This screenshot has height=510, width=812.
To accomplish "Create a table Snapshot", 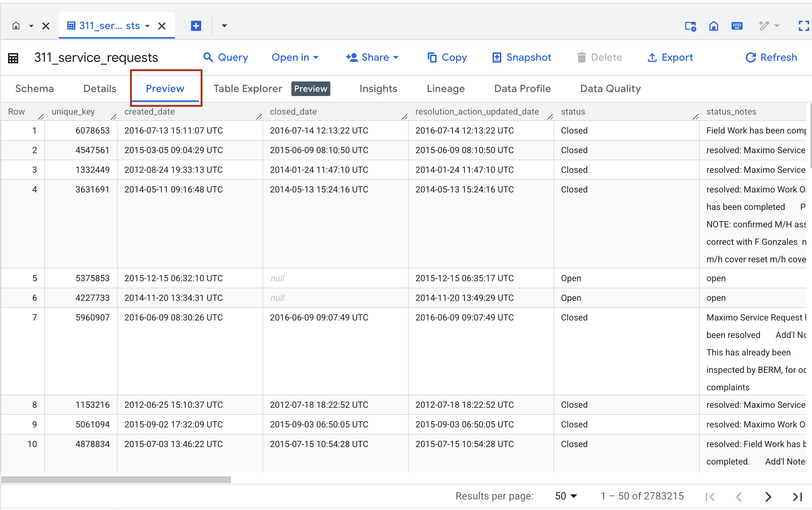I will pos(522,57).
